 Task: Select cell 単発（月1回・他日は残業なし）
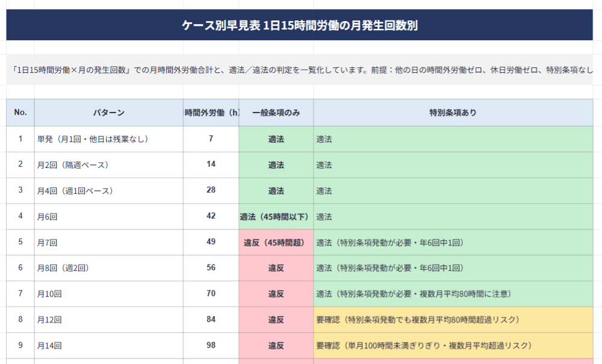(108, 139)
